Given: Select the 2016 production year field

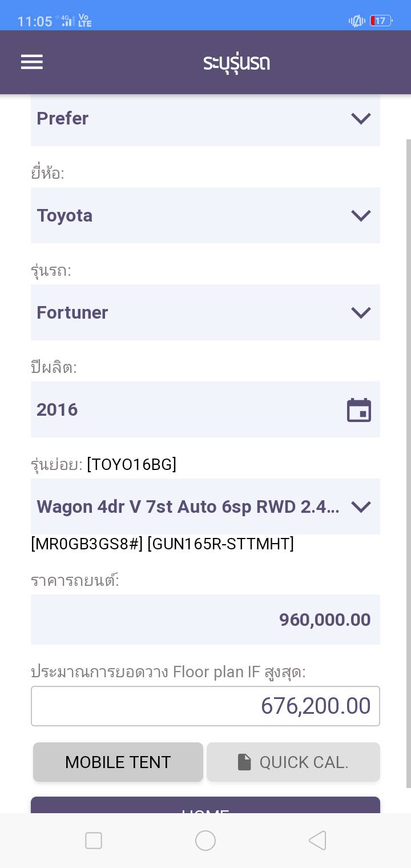Looking at the screenshot, I should [188, 409].
